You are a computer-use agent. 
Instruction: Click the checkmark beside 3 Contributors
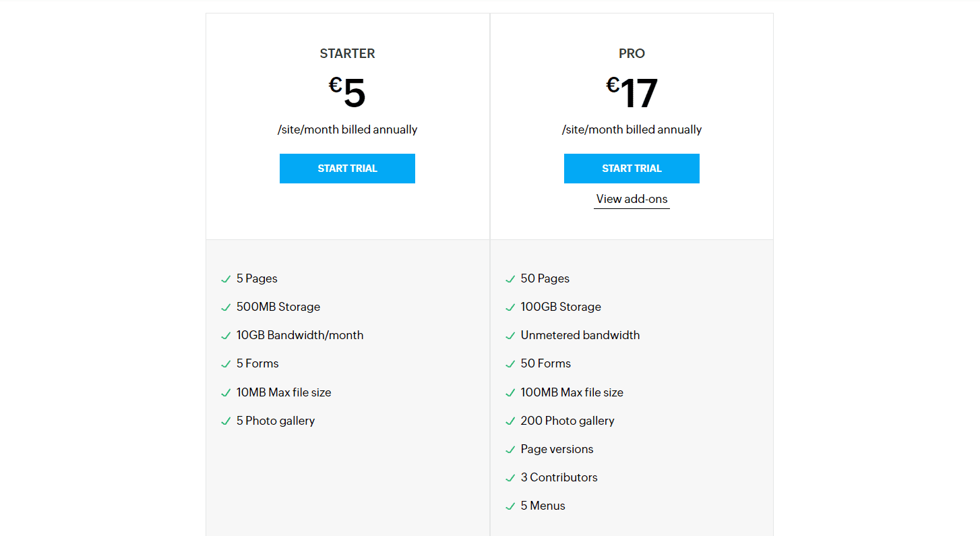pyautogui.click(x=510, y=477)
